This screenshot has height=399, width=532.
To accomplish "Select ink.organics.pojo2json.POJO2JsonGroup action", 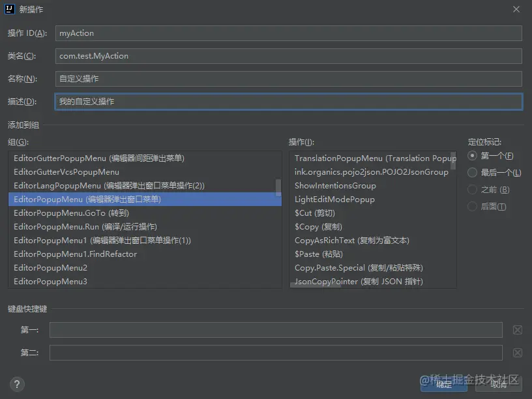I will (x=372, y=172).
